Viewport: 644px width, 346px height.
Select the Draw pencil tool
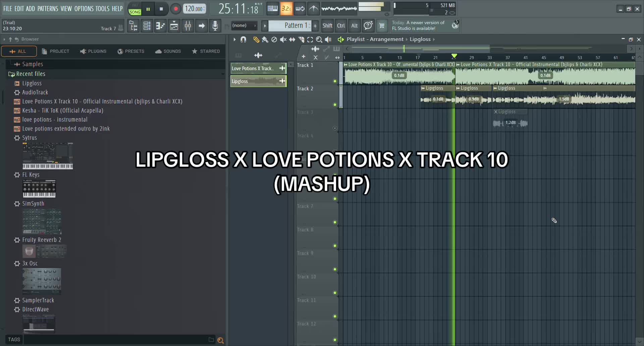(256, 40)
